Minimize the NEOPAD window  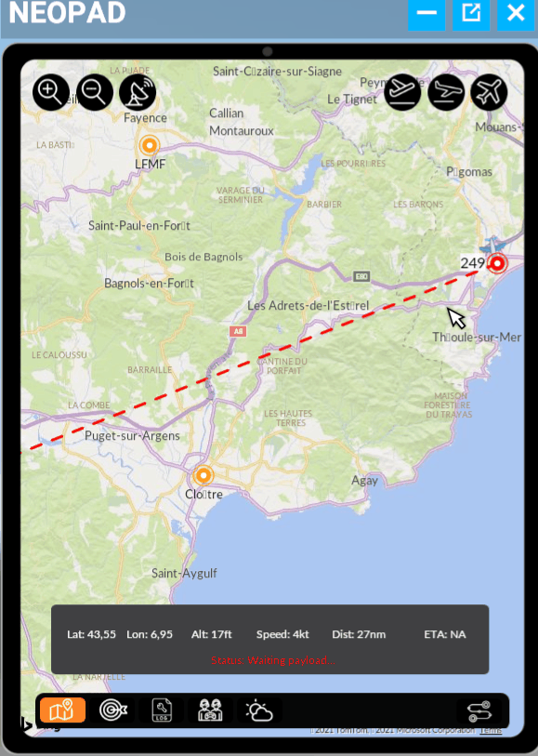[x=426, y=14]
